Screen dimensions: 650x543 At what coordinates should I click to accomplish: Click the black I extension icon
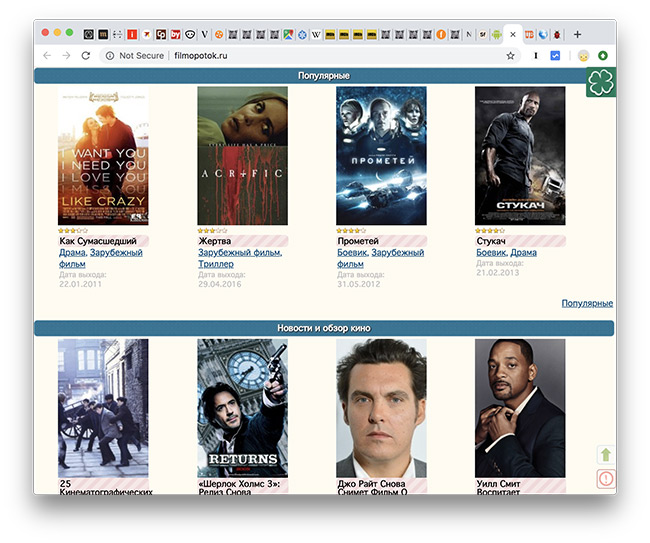536,56
